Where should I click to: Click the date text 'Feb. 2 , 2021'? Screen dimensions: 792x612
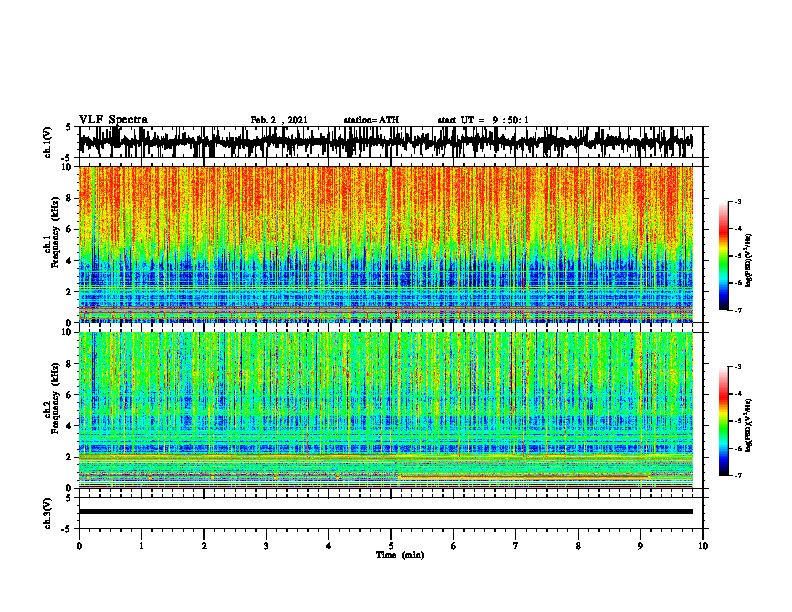[279, 120]
